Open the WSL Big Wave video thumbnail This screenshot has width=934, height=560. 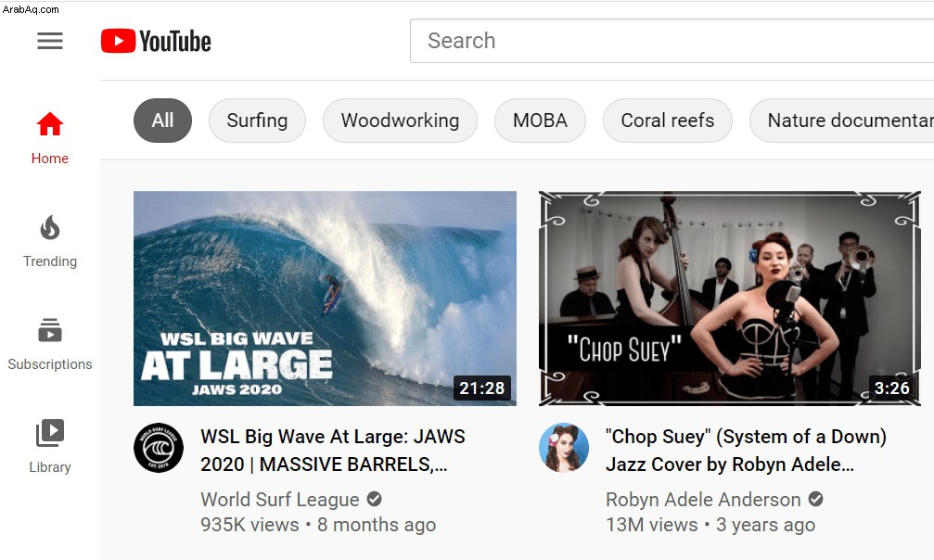click(325, 299)
